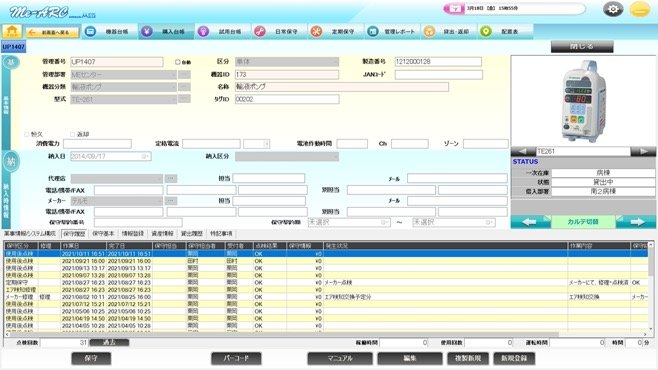This screenshot has width=658, height=370.
Task: Open settings with the gear icon
Action: [613, 9]
